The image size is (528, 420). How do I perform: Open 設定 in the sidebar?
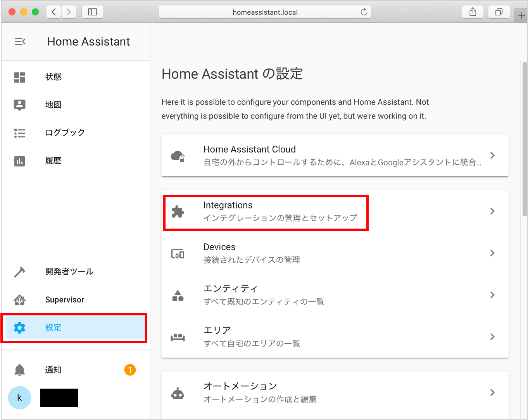[x=53, y=328]
